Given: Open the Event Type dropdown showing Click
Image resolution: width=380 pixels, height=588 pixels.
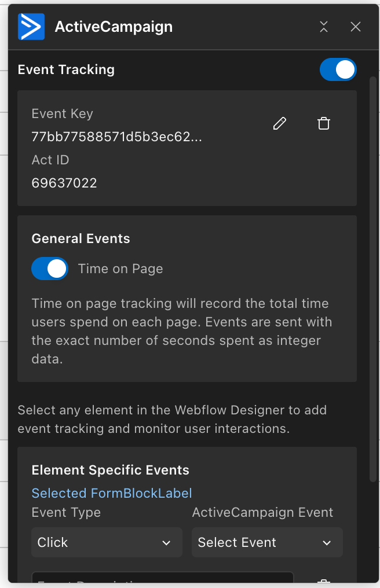Looking at the screenshot, I should tap(107, 542).
